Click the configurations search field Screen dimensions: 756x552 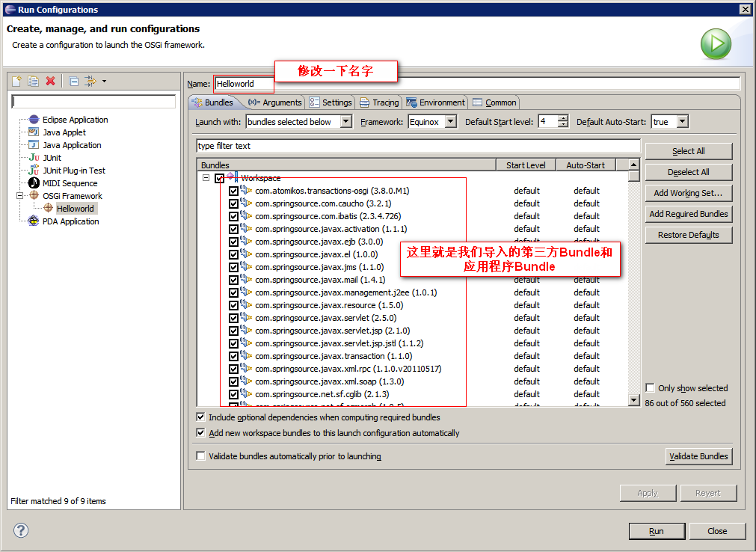pos(93,101)
